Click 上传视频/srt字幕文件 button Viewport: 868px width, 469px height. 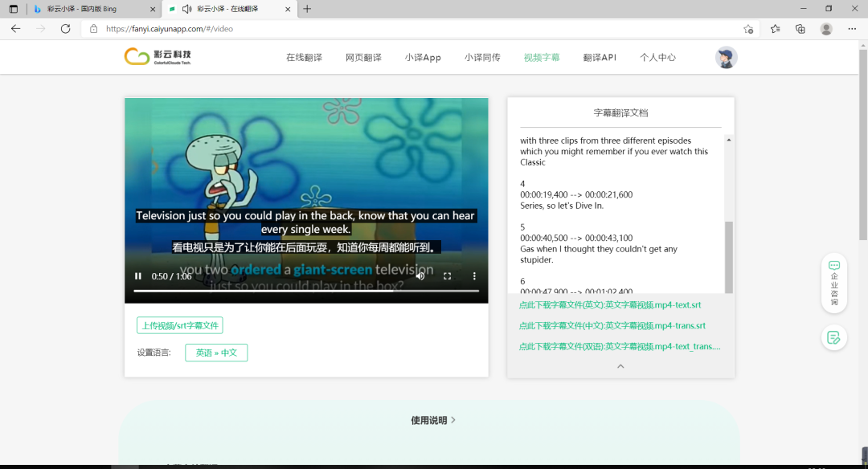point(180,325)
